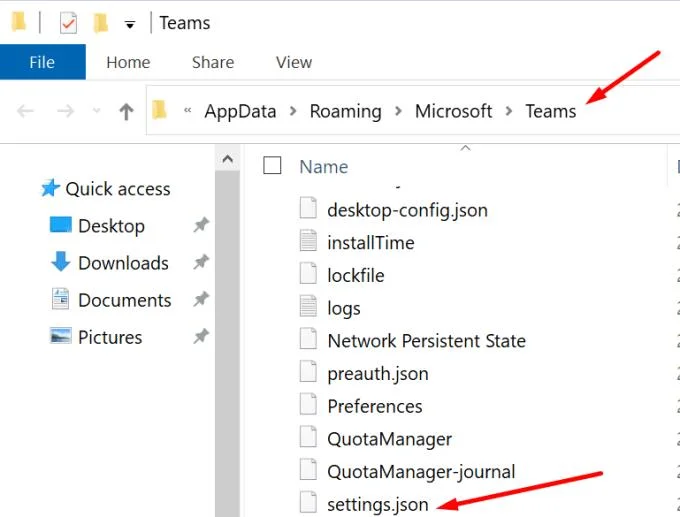Click the pin icon next to Downloads
Screen dimensions: 680x517
(x=201, y=262)
